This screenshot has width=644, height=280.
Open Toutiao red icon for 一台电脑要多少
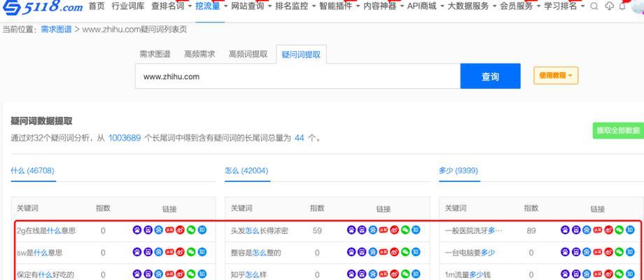point(598,252)
